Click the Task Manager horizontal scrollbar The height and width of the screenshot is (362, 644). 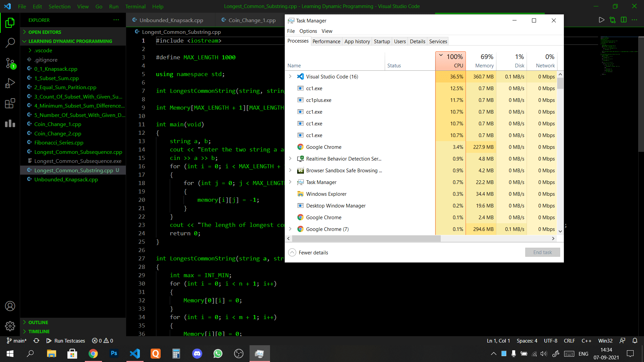coord(366,238)
